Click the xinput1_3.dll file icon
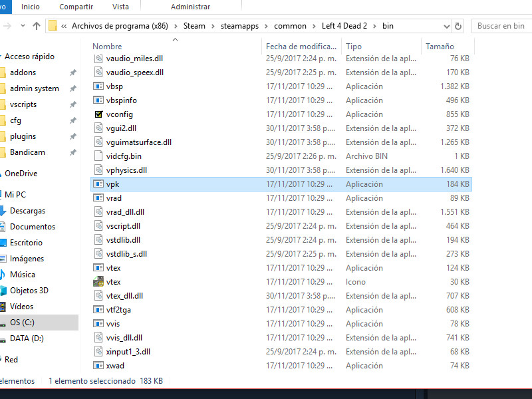 pos(98,352)
